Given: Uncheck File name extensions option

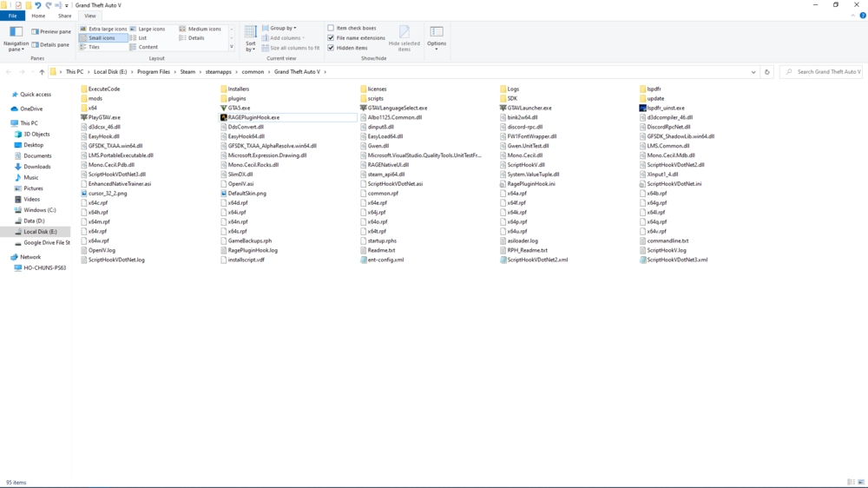Looking at the screenshot, I should pos(331,38).
